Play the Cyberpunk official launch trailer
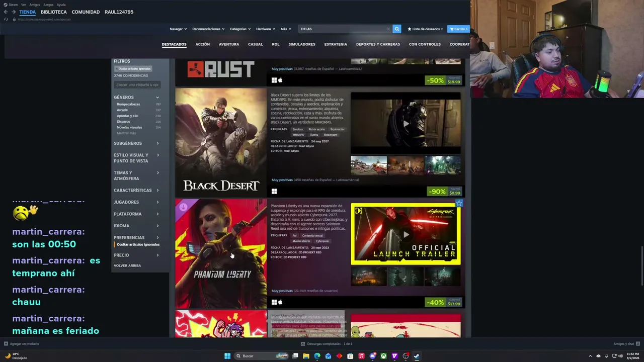The height and width of the screenshot is (362, 644). click(406, 234)
